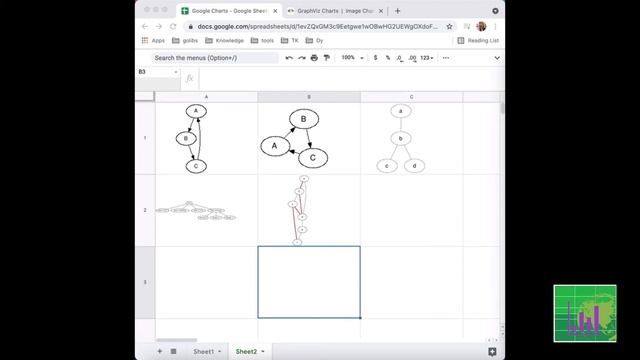Open the Chrome three-dot menu
The height and width of the screenshot is (360, 640).
click(495, 27)
